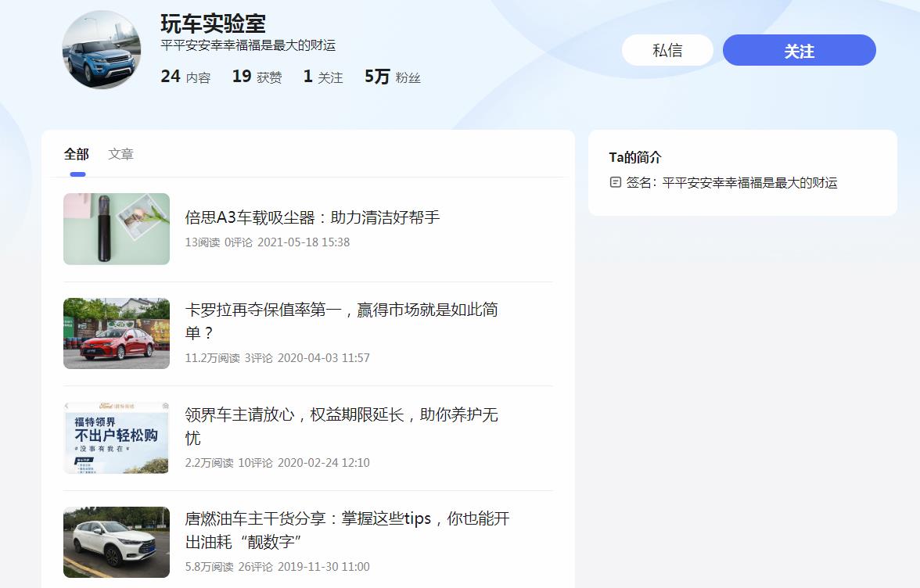Click the tagline under the profile name

pos(248,45)
